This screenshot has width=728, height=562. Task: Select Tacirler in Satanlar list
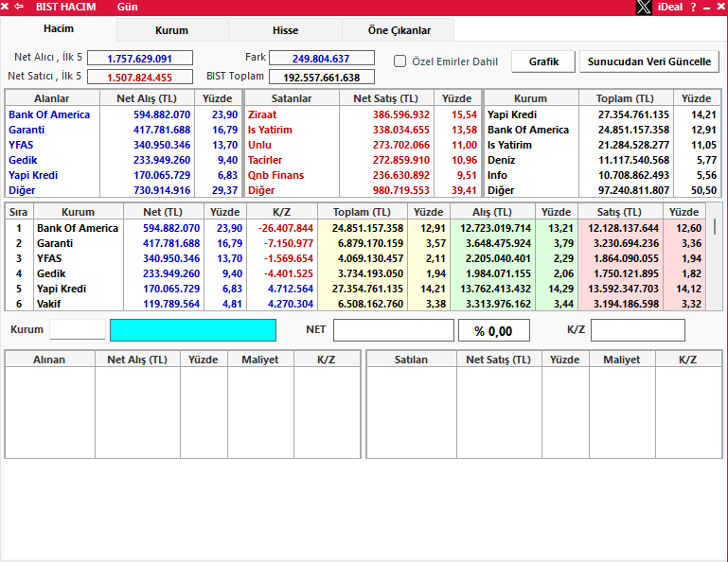tap(265, 160)
